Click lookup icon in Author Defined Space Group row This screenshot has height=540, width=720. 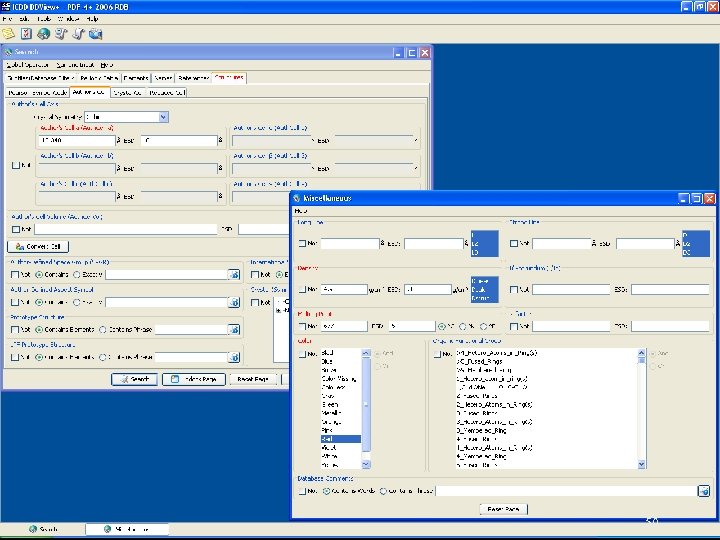click(x=234, y=274)
